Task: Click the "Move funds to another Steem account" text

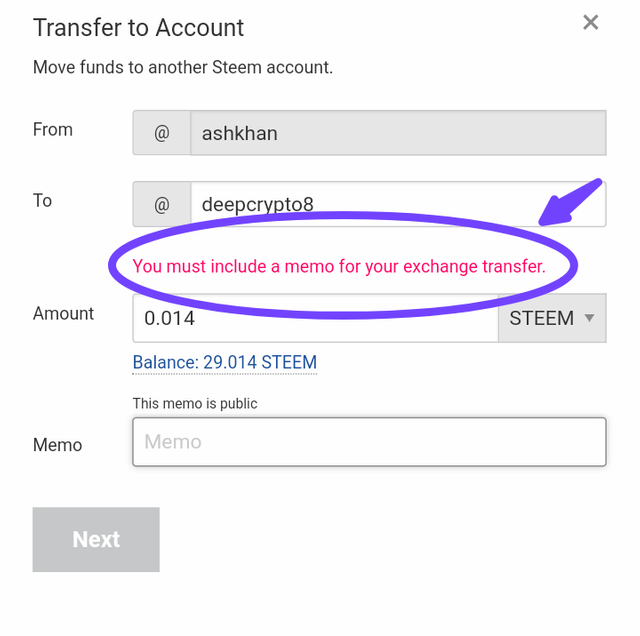Action: tap(183, 68)
